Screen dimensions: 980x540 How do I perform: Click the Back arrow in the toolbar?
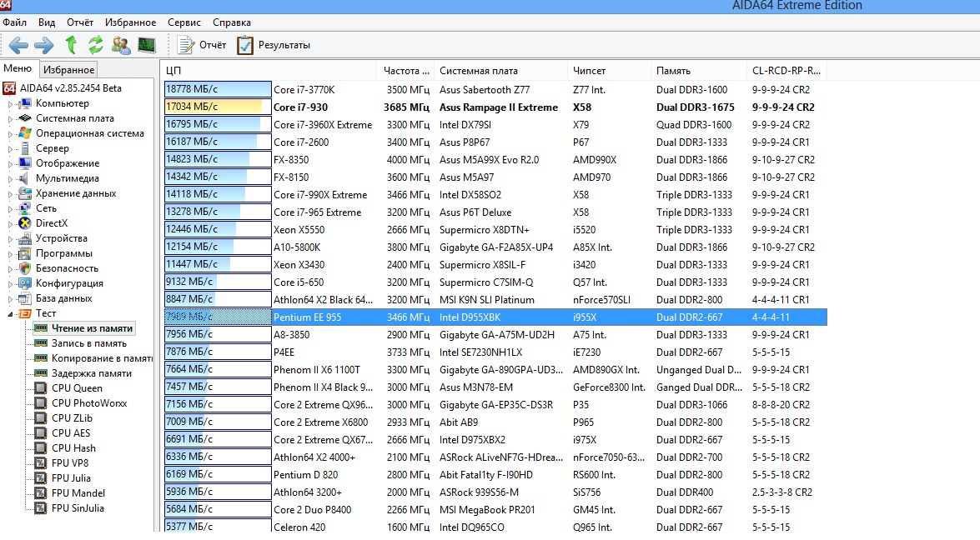pyautogui.click(x=18, y=45)
